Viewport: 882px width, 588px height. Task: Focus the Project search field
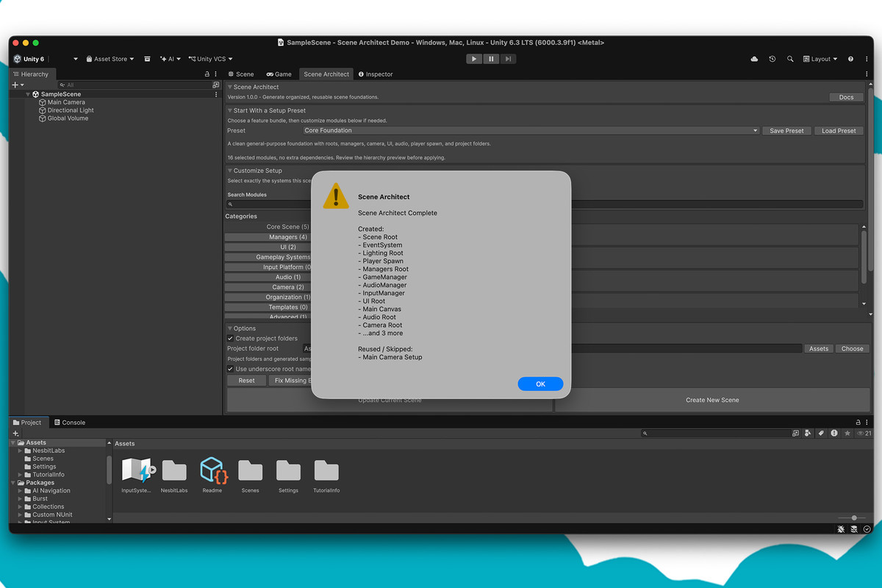click(714, 434)
